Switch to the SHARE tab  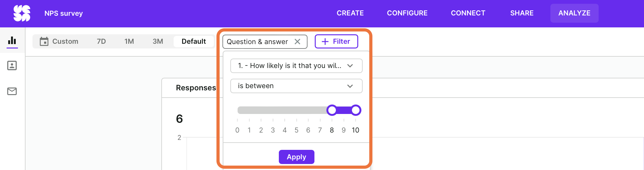click(x=522, y=13)
